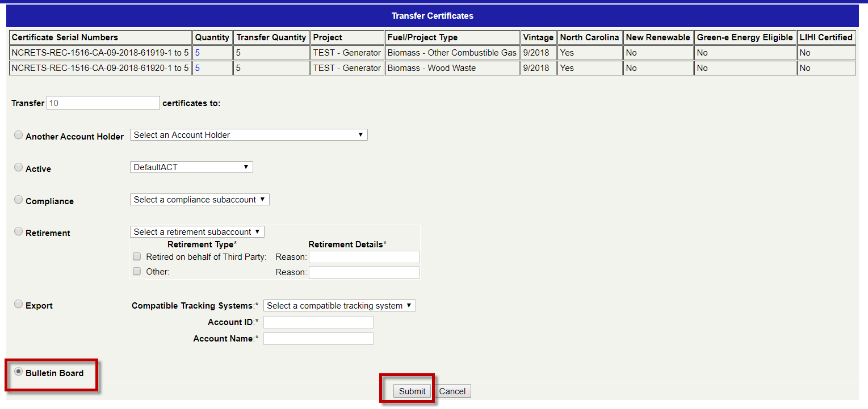The height and width of the screenshot is (409, 868).
Task: Open the DefaultACT active subaccount dropdown
Action: click(x=191, y=167)
